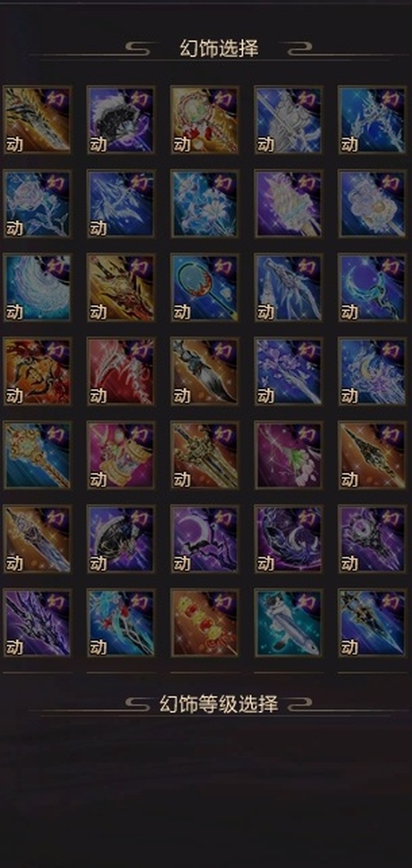Click the 幻饰选择 section header
Image resolution: width=412 pixels, height=868 pixels.
pos(218,49)
